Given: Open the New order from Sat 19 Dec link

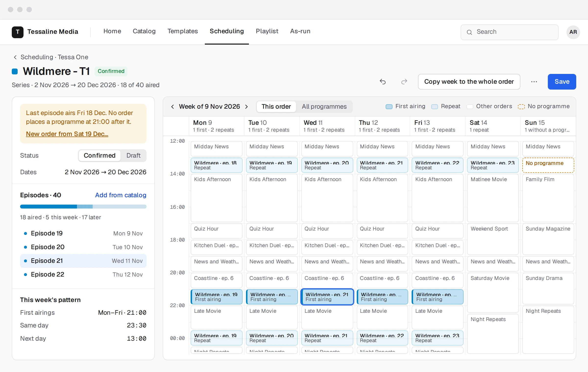Looking at the screenshot, I should click(67, 134).
